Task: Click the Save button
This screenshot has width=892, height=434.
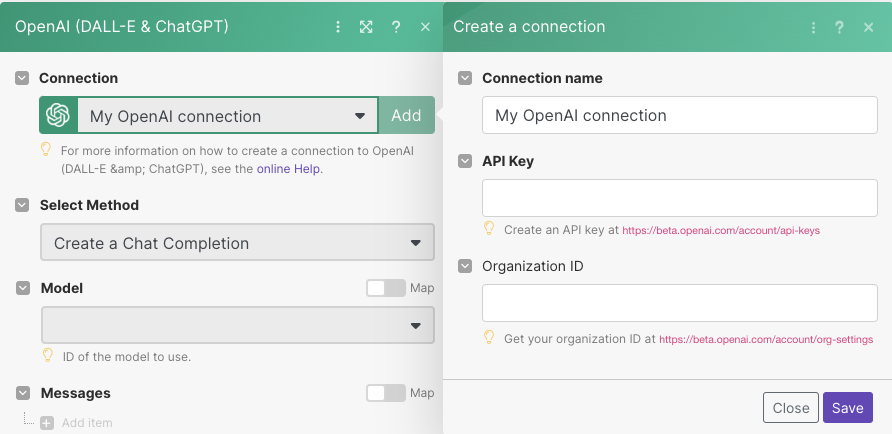Action: pos(848,407)
